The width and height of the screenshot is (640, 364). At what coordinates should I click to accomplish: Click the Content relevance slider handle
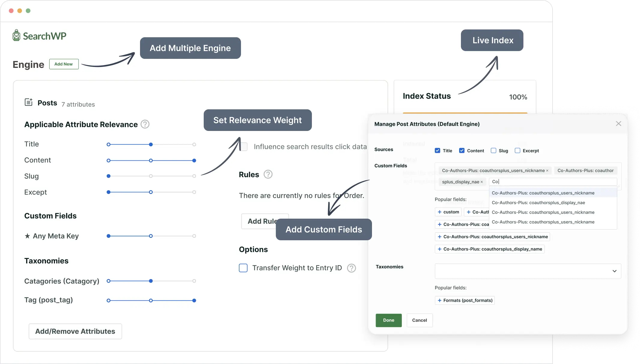(194, 160)
